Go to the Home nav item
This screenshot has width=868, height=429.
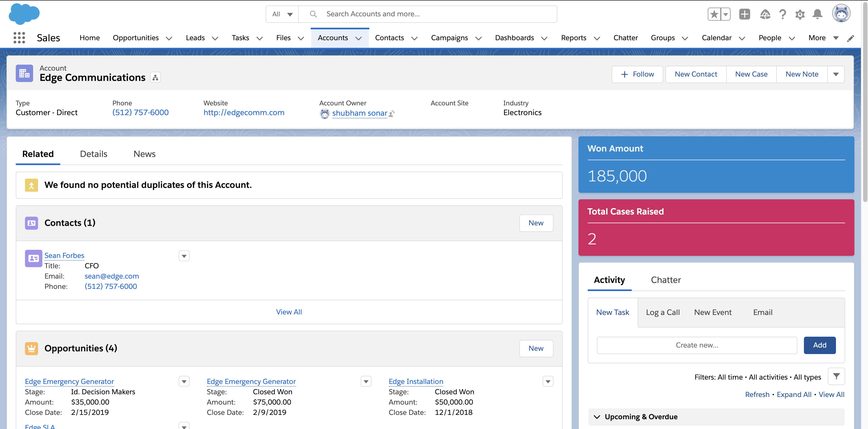click(90, 38)
